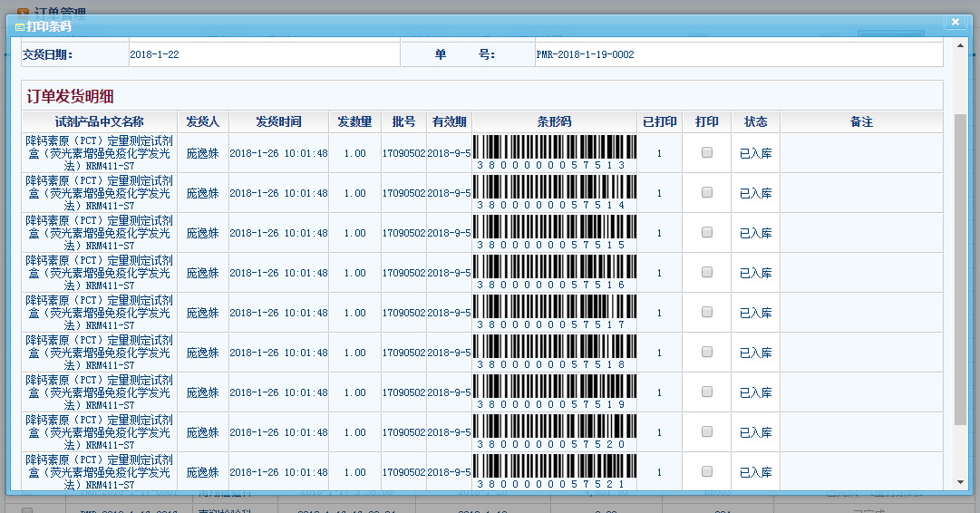The height and width of the screenshot is (513, 980).
Task: Click the 打印条码 dialog title icon
Action: (x=19, y=27)
